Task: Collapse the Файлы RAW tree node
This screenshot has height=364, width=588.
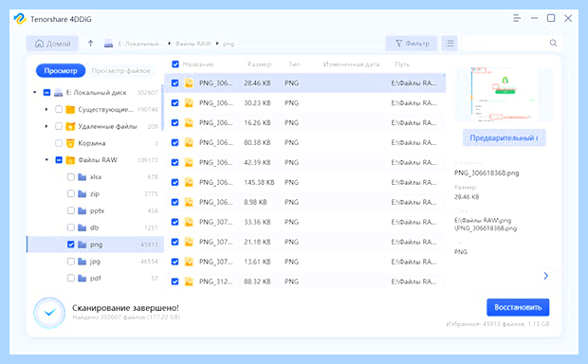Action: pyautogui.click(x=46, y=159)
